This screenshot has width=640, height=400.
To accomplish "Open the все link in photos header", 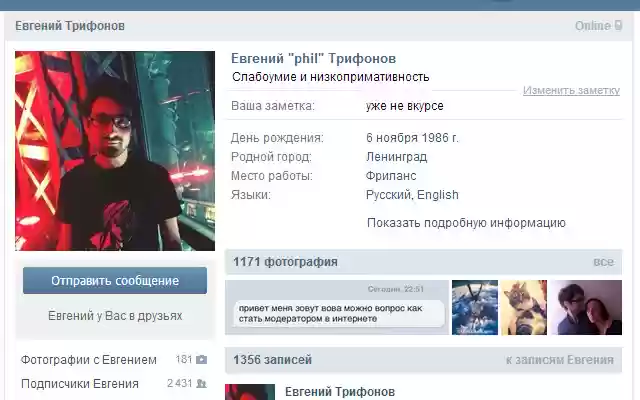I will pos(604,262).
